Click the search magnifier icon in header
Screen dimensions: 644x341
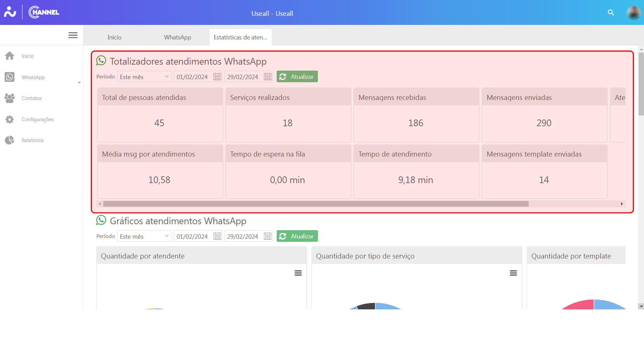611,13
